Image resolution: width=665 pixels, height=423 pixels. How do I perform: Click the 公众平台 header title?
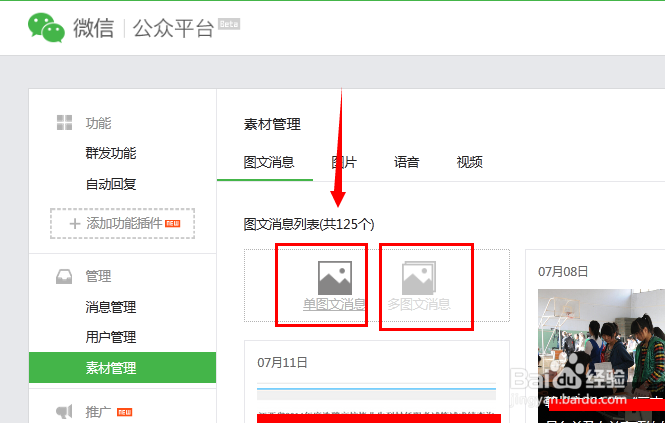173,28
